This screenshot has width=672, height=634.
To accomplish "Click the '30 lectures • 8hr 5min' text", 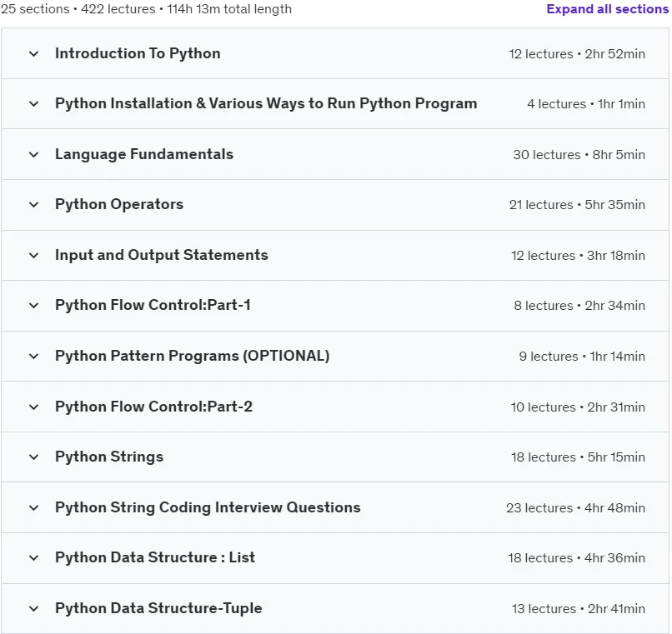I will (x=579, y=155).
